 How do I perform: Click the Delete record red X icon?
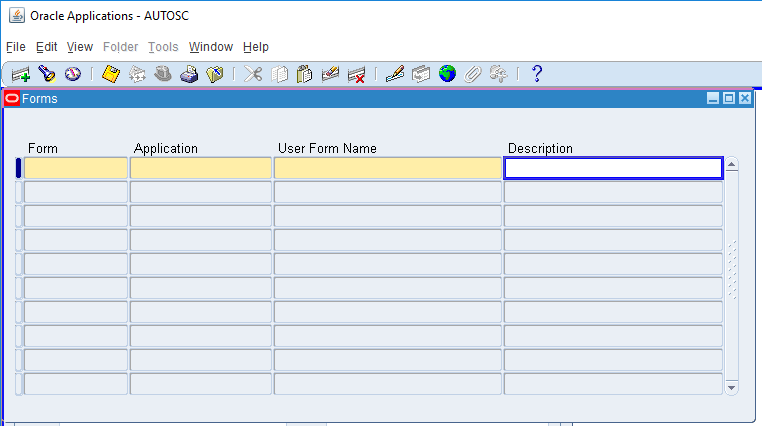pos(356,74)
